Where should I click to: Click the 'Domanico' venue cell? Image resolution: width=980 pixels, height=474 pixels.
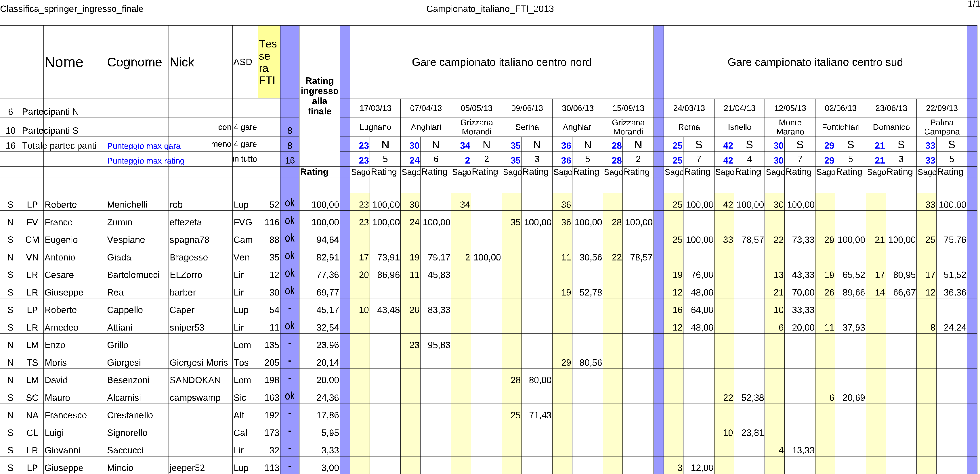coord(891,127)
